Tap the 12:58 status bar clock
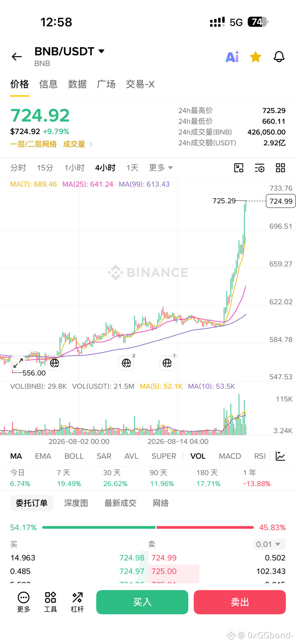The width and height of the screenshot is (296, 644). coord(56,22)
